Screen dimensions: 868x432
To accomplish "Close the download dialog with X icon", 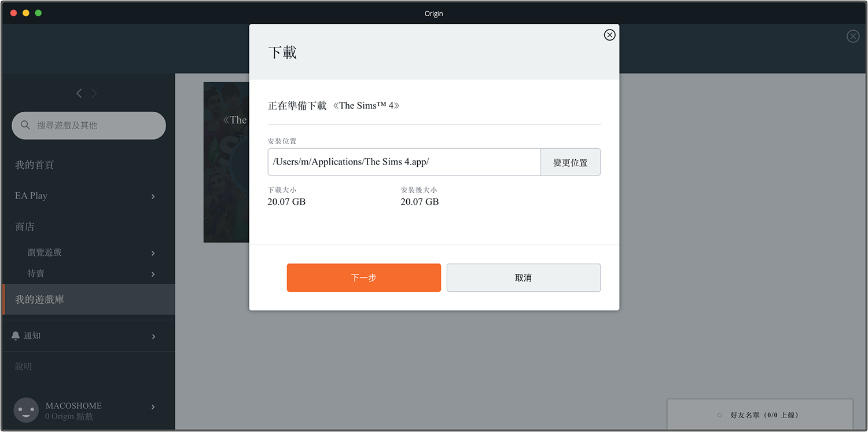I will coord(609,35).
